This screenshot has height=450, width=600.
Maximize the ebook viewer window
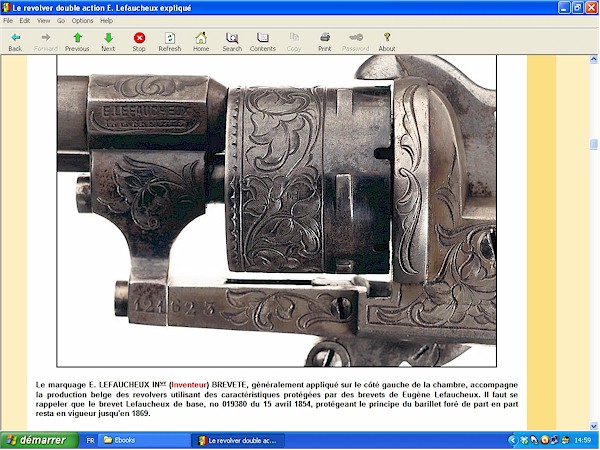pos(578,8)
